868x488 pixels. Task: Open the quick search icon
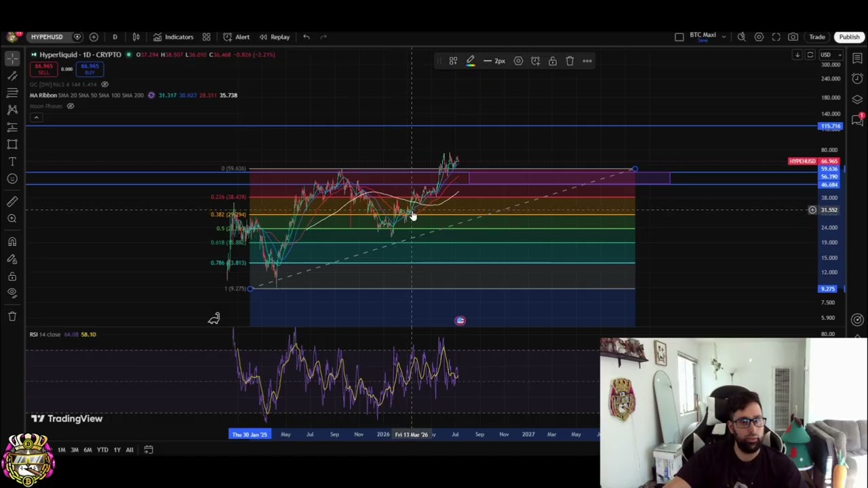[x=742, y=37]
